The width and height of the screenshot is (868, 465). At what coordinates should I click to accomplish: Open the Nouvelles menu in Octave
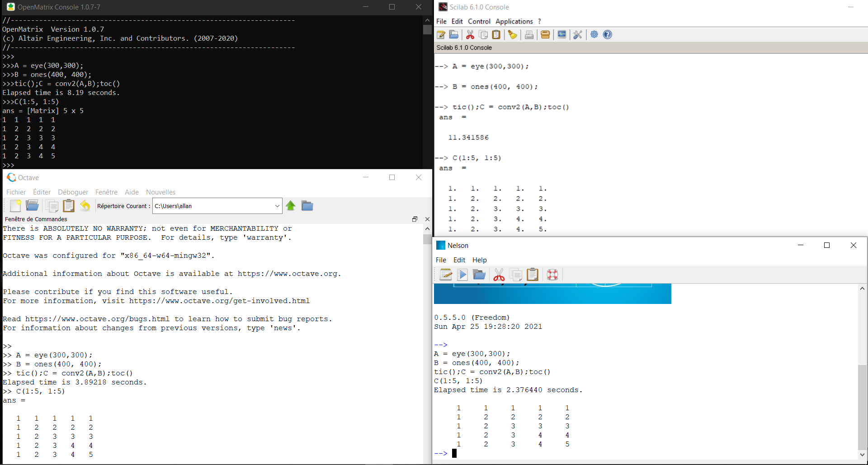pos(160,192)
